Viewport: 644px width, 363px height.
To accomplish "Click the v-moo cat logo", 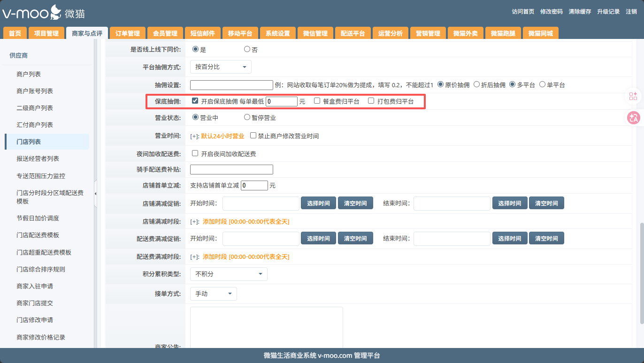I will click(43, 13).
